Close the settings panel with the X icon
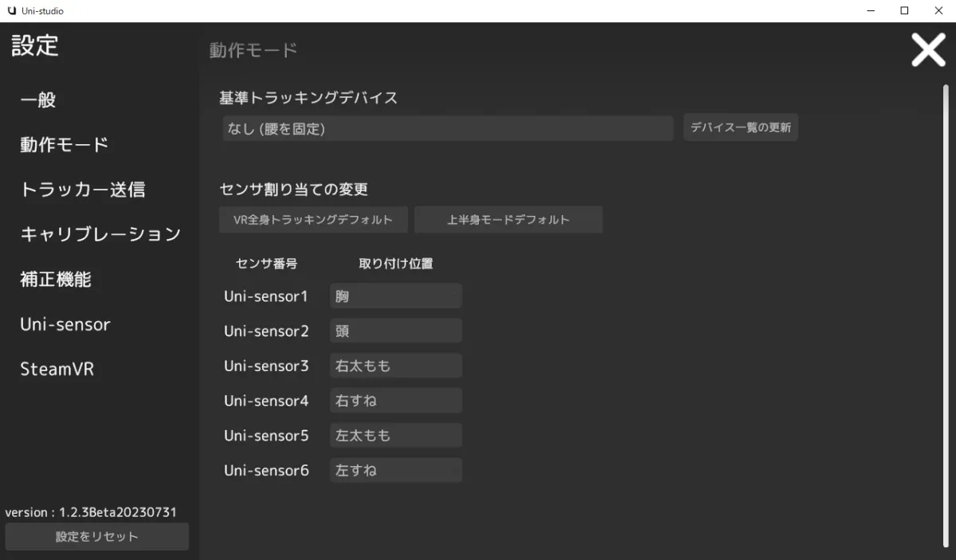Image resolution: width=956 pixels, height=560 pixels. [928, 49]
